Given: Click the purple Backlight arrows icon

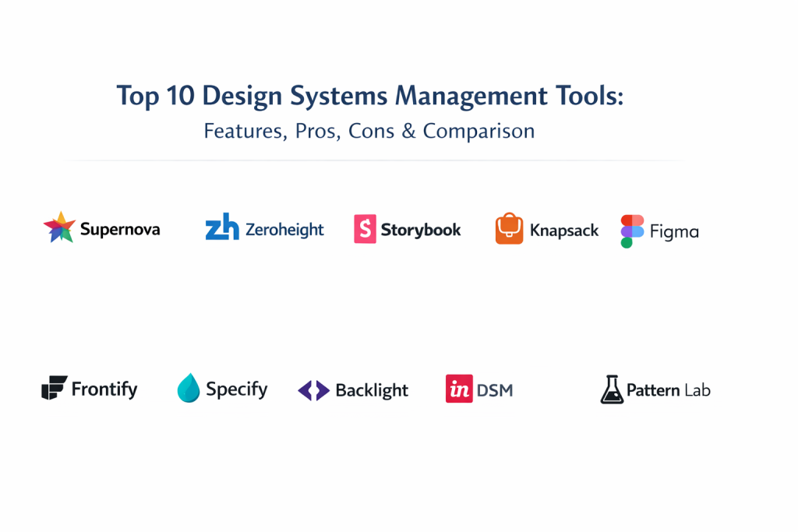Looking at the screenshot, I should pyautogui.click(x=313, y=390).
